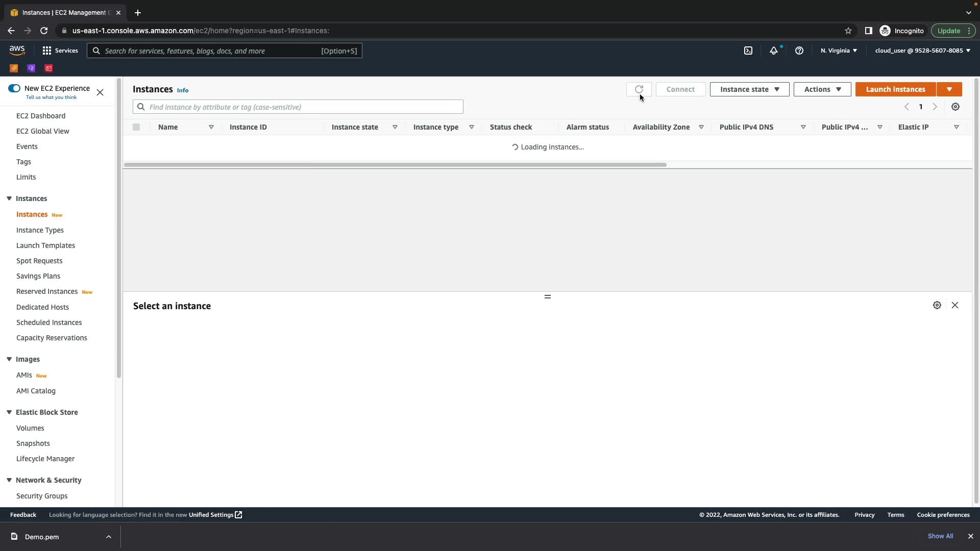Bookmark page with star icon
The width and height of the screenshot is (980, 551).
(x=848, y=31)
